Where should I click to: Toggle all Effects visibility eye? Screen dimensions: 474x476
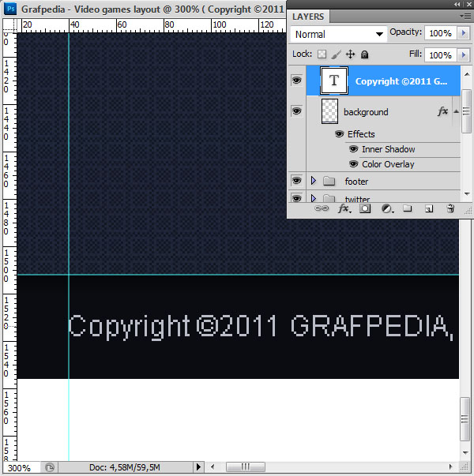(x=339, y=134)
